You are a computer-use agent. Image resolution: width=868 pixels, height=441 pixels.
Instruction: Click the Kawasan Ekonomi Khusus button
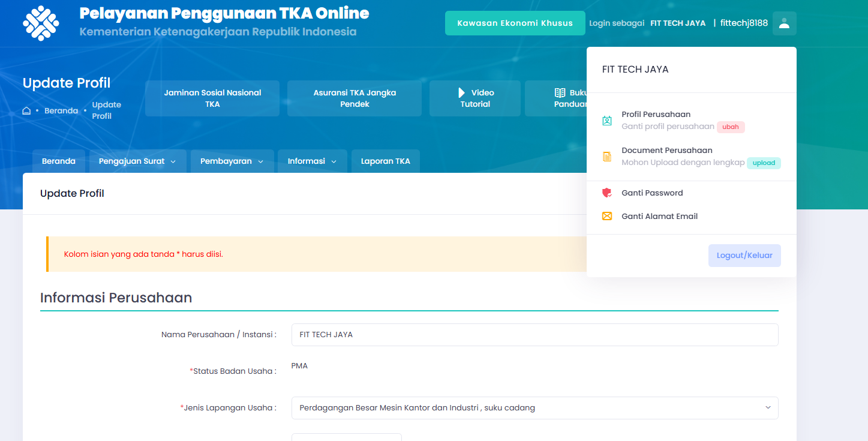pos(515,23)
